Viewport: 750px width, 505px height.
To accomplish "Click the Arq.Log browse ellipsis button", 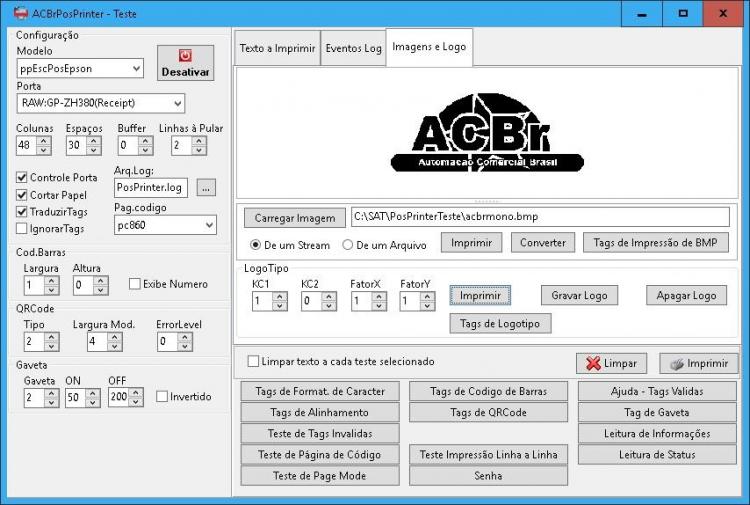I will pyautogui.click(x=206, y=187).
